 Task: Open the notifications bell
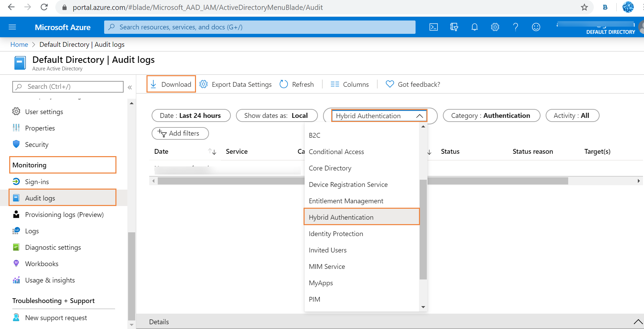pos(474,27)
